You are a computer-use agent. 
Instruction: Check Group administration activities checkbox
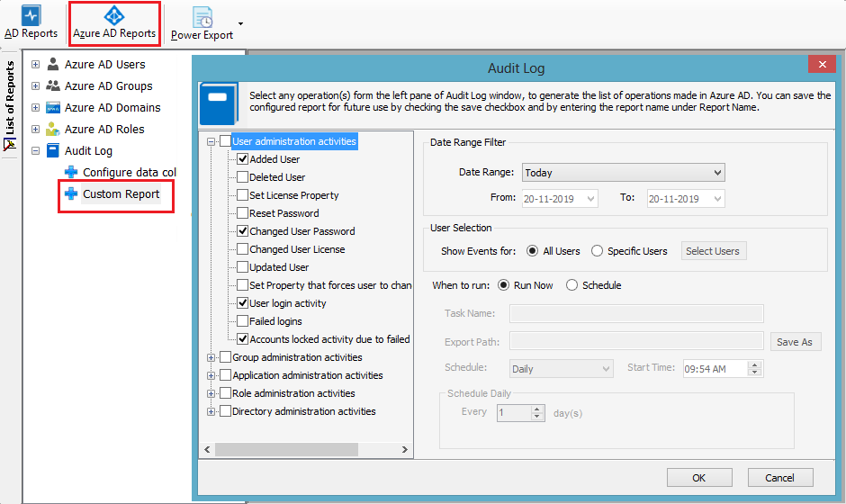[226, 357]
